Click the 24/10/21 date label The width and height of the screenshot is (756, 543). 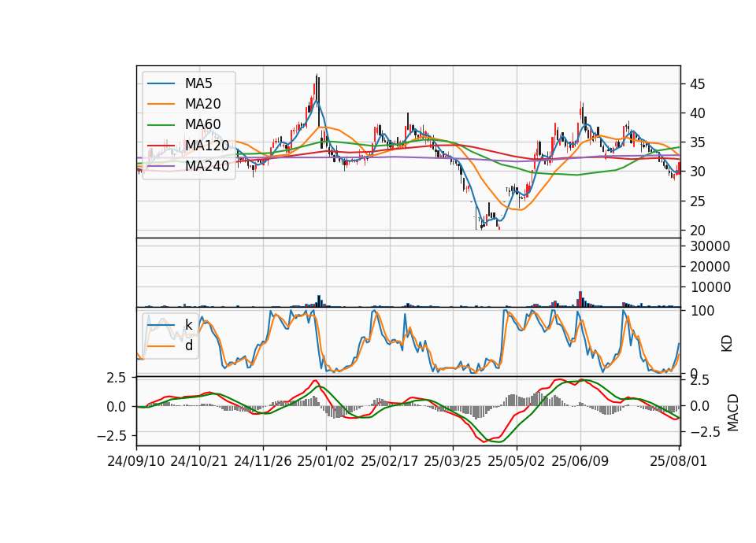tap(199, 461)
